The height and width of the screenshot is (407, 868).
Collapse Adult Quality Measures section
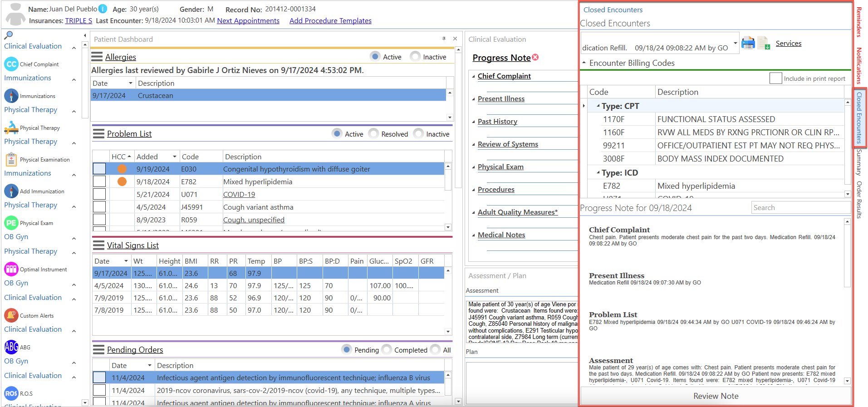pyautogui.click(x=474, y=212)
